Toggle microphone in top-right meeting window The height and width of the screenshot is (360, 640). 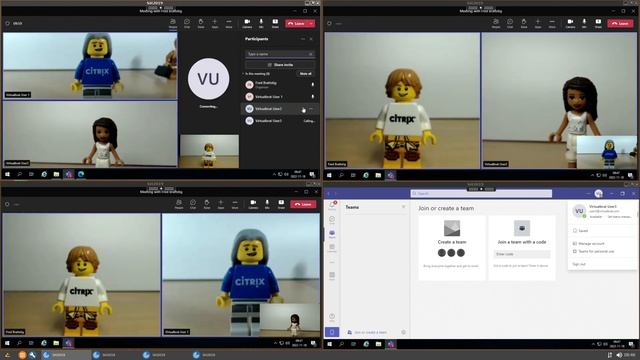pyautogui.click(x=584, y=23)
